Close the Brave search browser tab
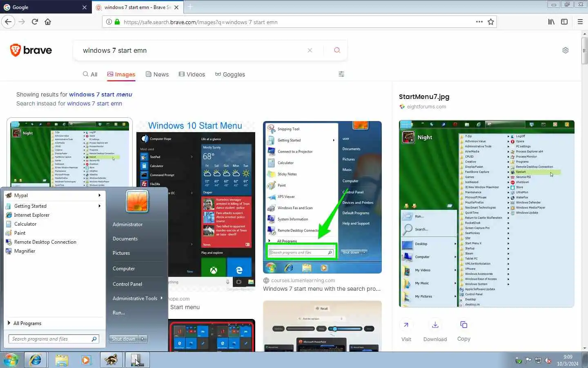The height and width of the screenshot is (368, 588). click(x=176, y=7)
